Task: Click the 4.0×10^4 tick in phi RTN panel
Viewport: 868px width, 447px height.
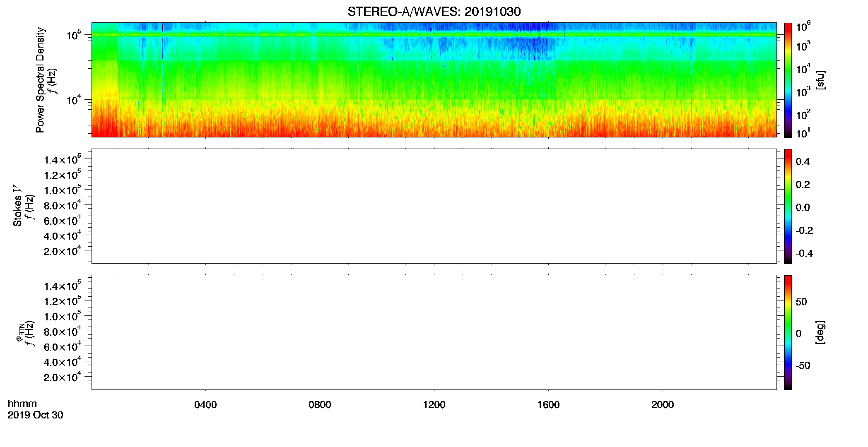Action: click(63, 362)
